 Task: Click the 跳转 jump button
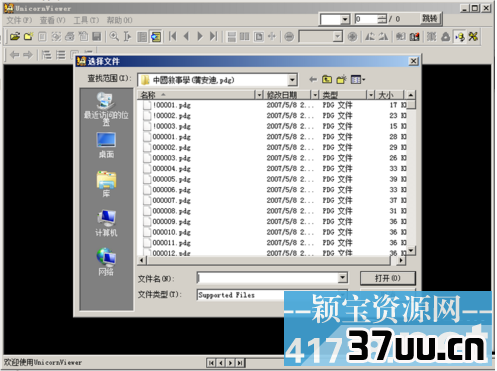click(430, 19)
